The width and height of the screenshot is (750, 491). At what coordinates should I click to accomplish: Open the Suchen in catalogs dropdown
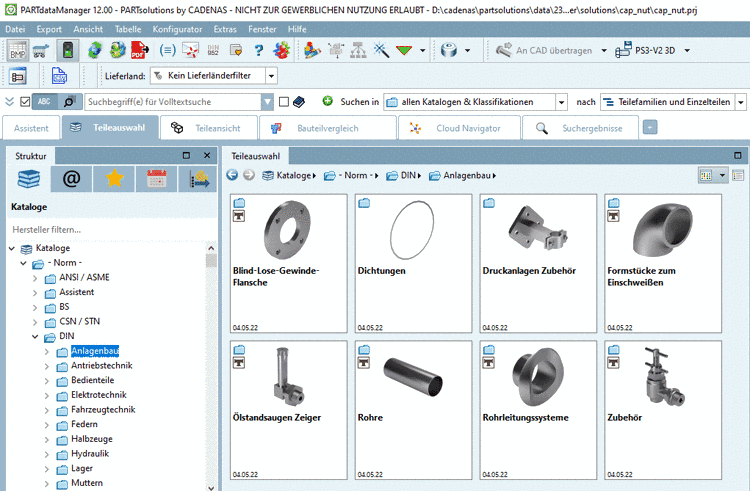click(561, 102)
